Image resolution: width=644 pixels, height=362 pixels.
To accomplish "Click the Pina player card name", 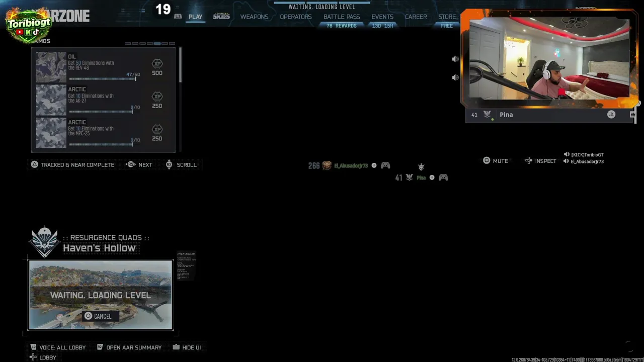I will click(x=506, y=115).
